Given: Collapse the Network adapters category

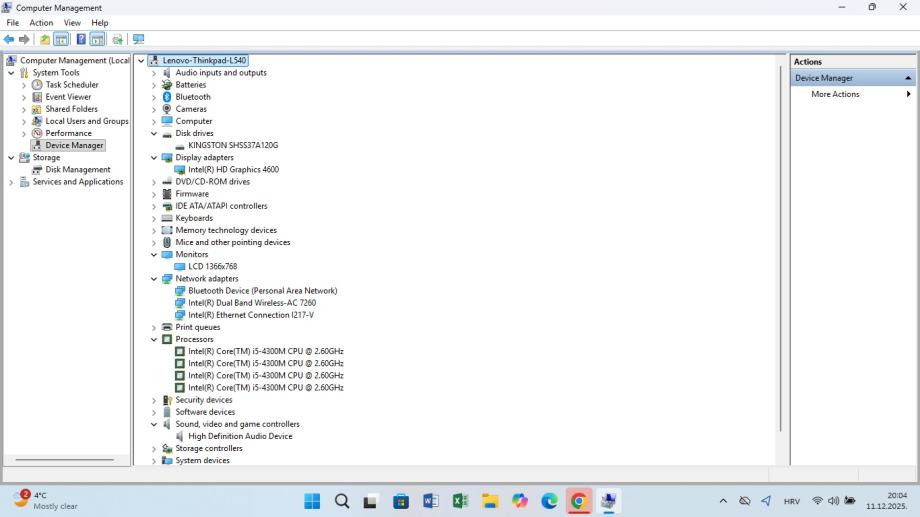Looking at the screenshot, I should 154,279.
